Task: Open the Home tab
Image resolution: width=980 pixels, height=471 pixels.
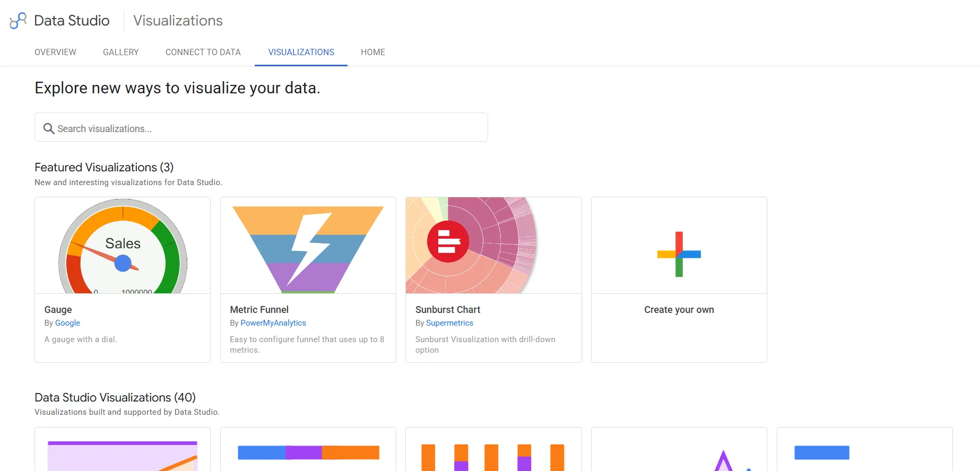Action: (373, 52)
